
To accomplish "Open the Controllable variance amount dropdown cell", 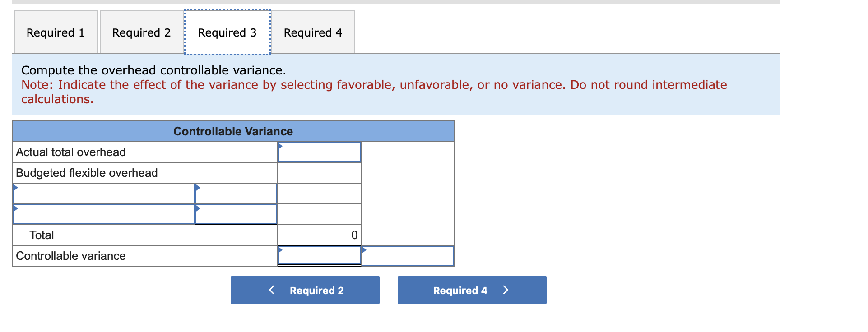I will point(318,256).
